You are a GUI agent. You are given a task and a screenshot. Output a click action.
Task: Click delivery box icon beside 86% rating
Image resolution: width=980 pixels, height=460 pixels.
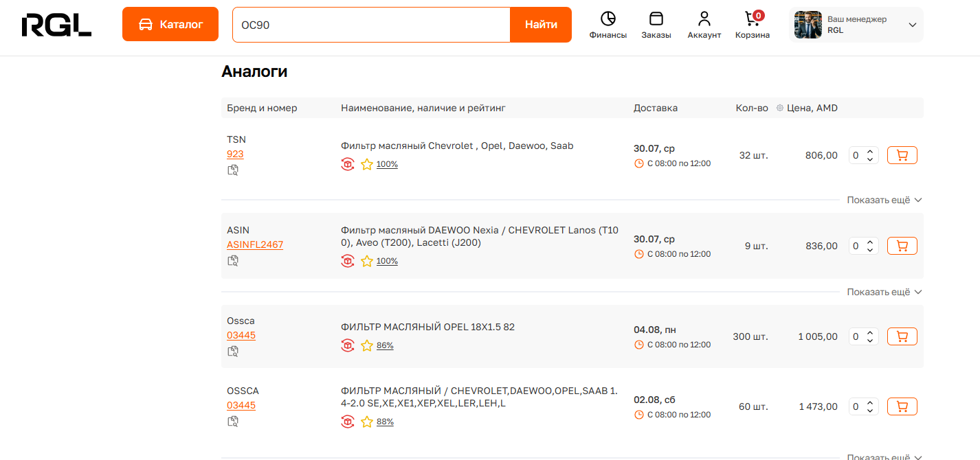pos(348,345)
